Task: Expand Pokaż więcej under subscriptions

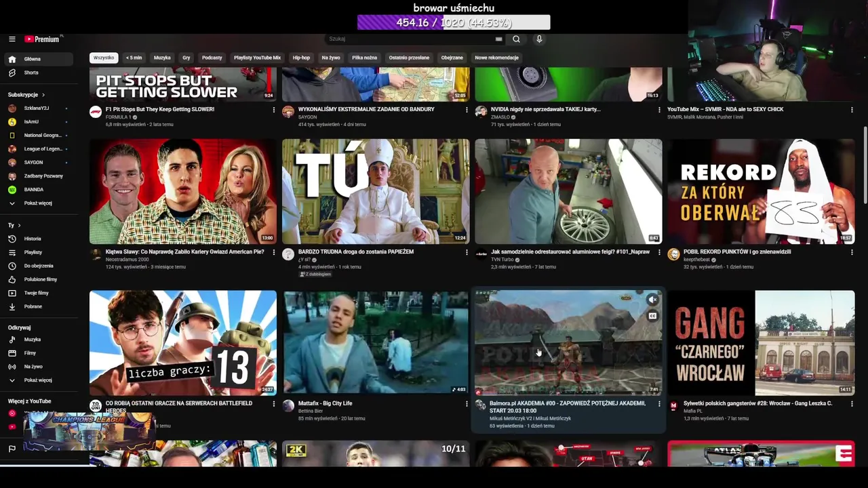Action: (37, 203)
